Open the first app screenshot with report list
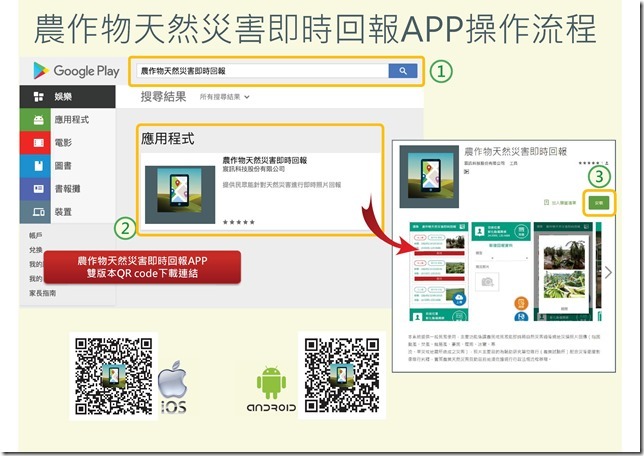The image size is (644, 456). 439,272
